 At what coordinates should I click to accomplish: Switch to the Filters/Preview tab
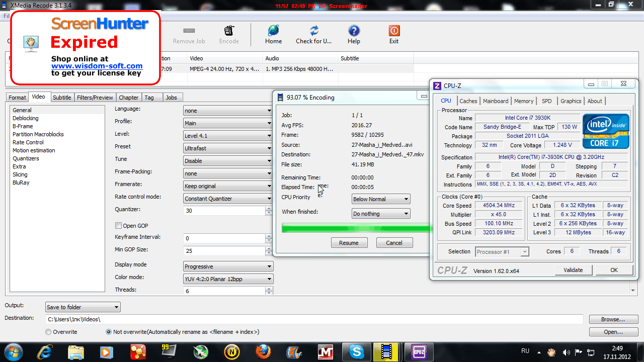point(95,98)
